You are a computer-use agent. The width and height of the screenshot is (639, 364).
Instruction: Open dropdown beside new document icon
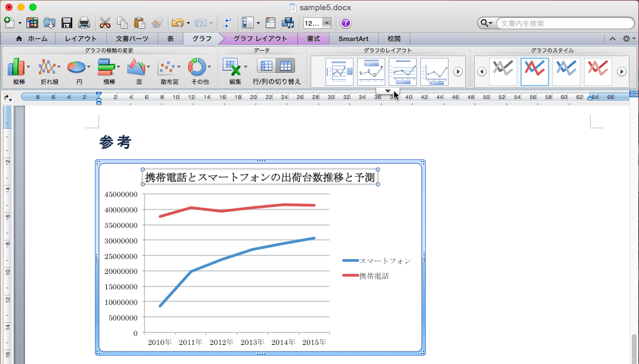[20, 23]
